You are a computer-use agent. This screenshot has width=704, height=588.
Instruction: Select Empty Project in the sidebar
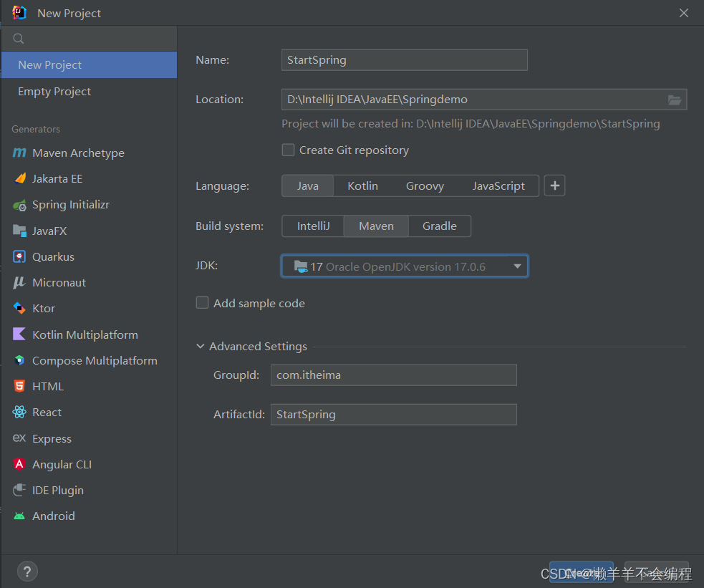[89, 91]
